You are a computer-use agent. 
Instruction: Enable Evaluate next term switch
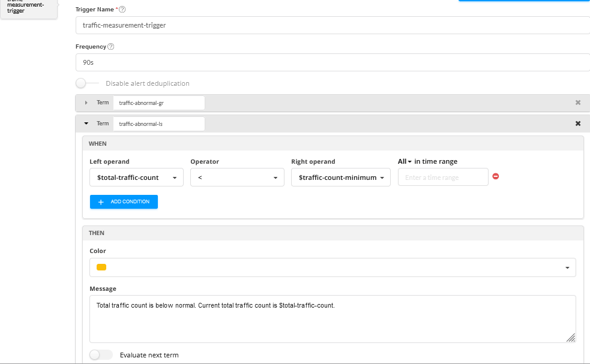(x=101, y=355)
